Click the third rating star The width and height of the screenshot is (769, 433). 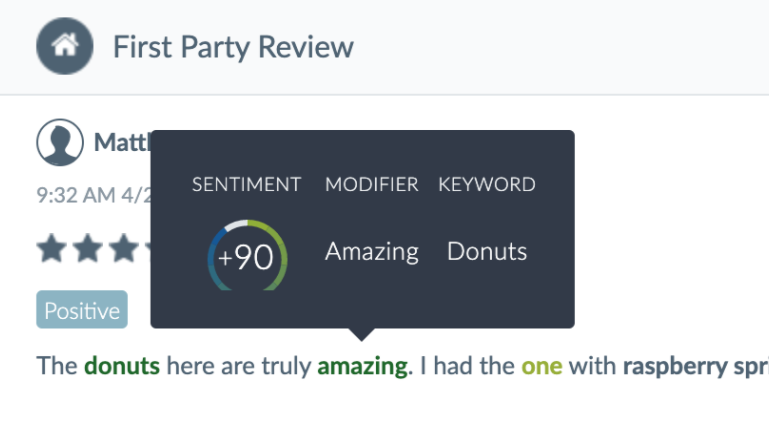124,248
